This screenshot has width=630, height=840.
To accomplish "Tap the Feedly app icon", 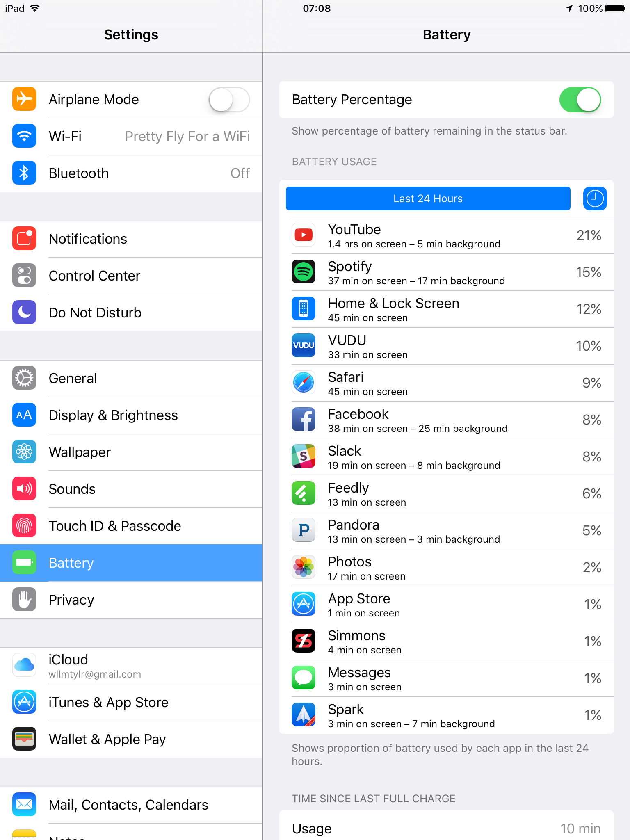I will point(304,493).
